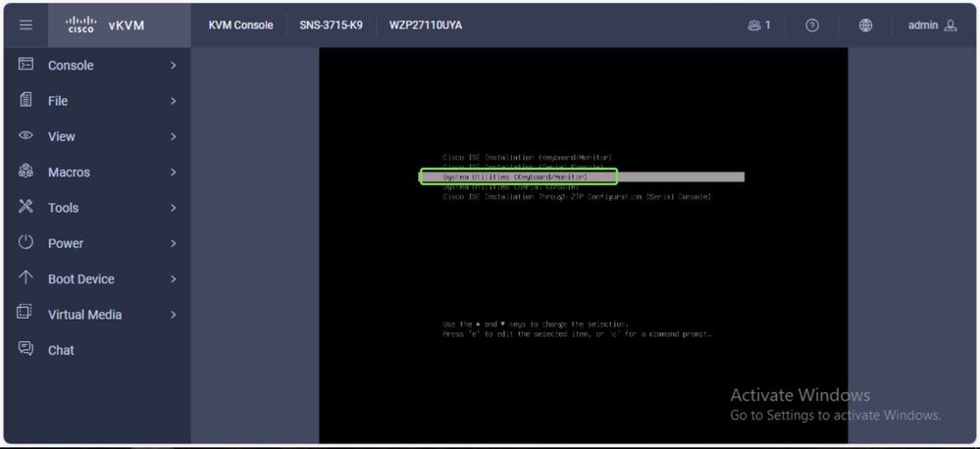Expand the Boot Device submenu chevron
This screenshot has width=980, height=449.
(173, 278)
